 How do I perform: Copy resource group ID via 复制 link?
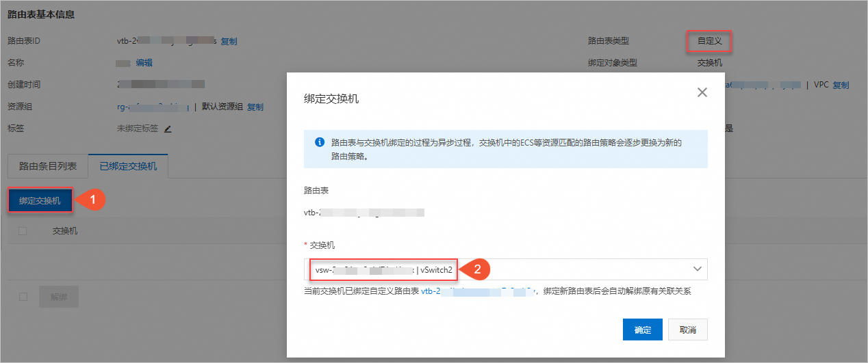[x=255, y=107]
